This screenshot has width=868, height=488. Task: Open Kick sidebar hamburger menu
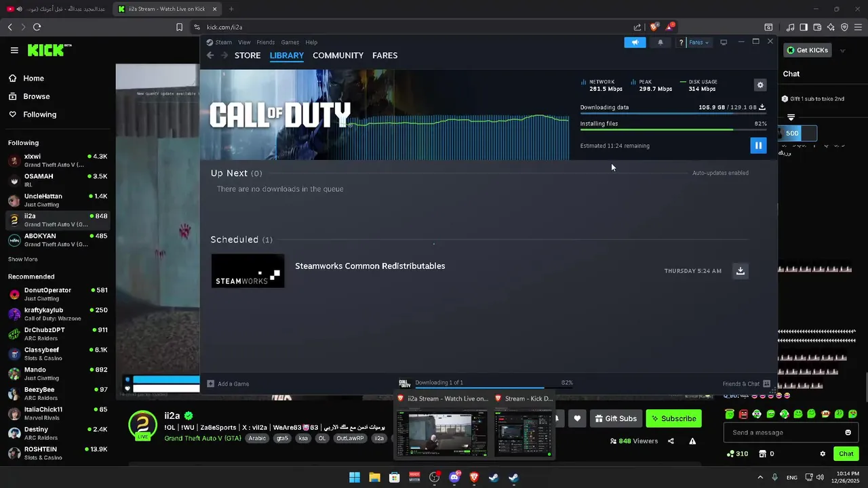(14, 50)
